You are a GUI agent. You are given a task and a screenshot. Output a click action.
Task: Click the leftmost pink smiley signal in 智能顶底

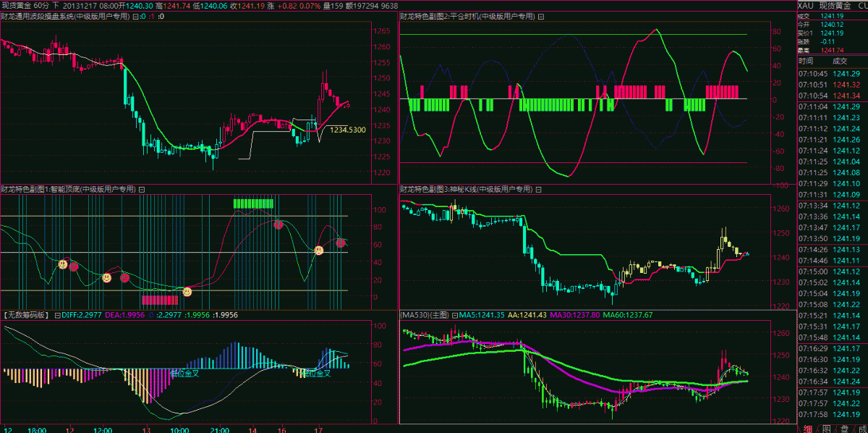[74, 266]
